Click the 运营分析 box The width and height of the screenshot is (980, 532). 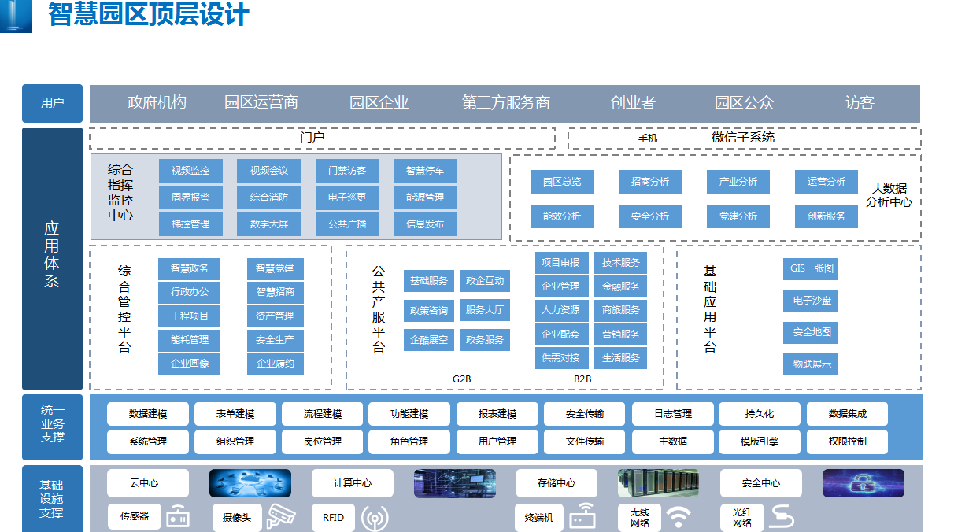(x=827, y=182)
